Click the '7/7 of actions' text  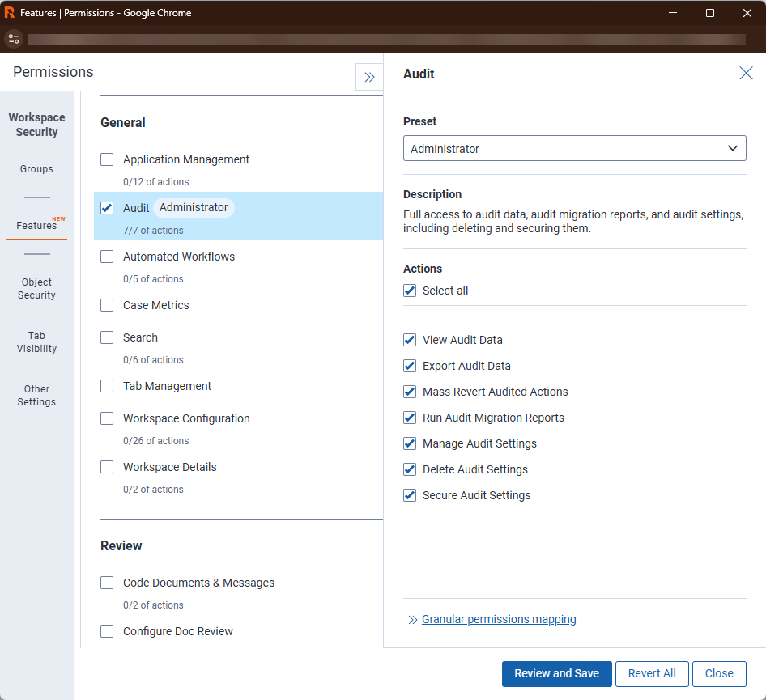point(153,231)
